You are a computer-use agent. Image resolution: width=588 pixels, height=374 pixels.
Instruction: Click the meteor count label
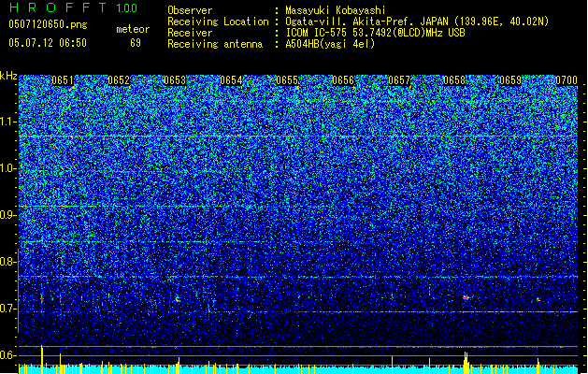click(x=133, y=29)
